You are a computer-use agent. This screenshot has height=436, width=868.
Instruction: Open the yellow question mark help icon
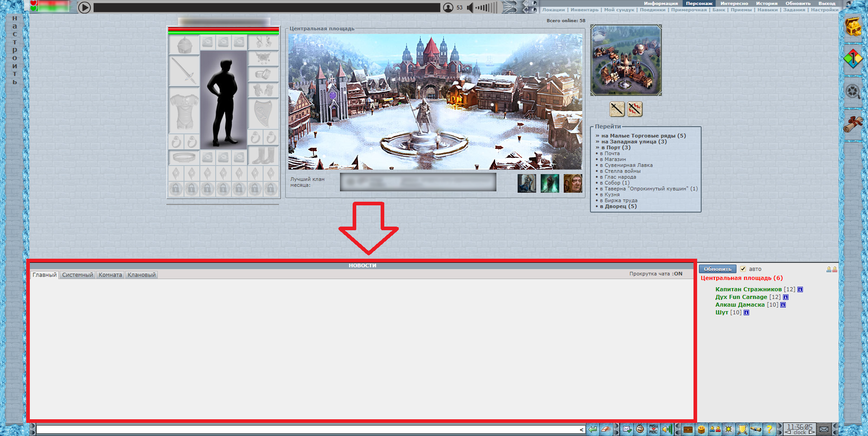point(769,429)
